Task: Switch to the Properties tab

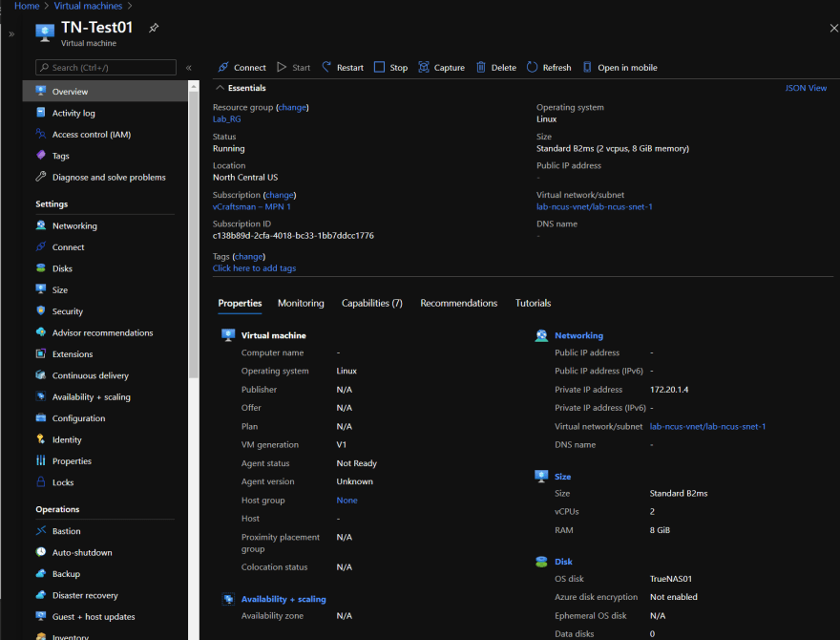Action: pos(240,304)
